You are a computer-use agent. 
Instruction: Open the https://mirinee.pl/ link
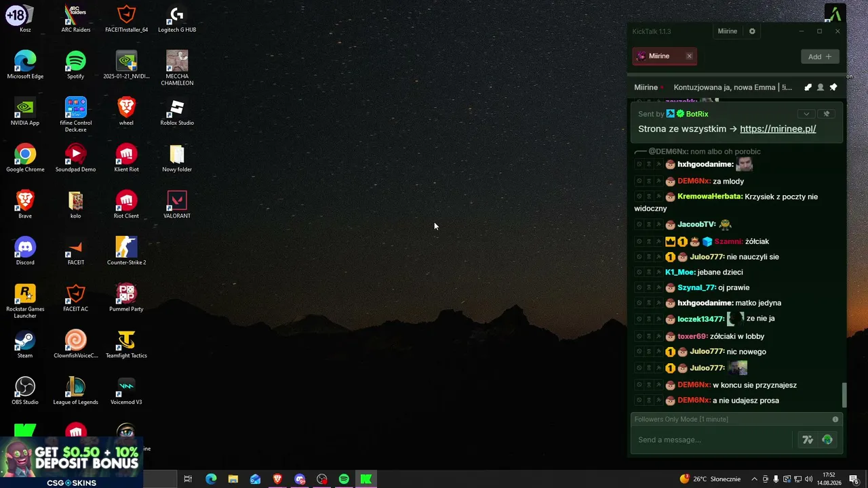778,129
